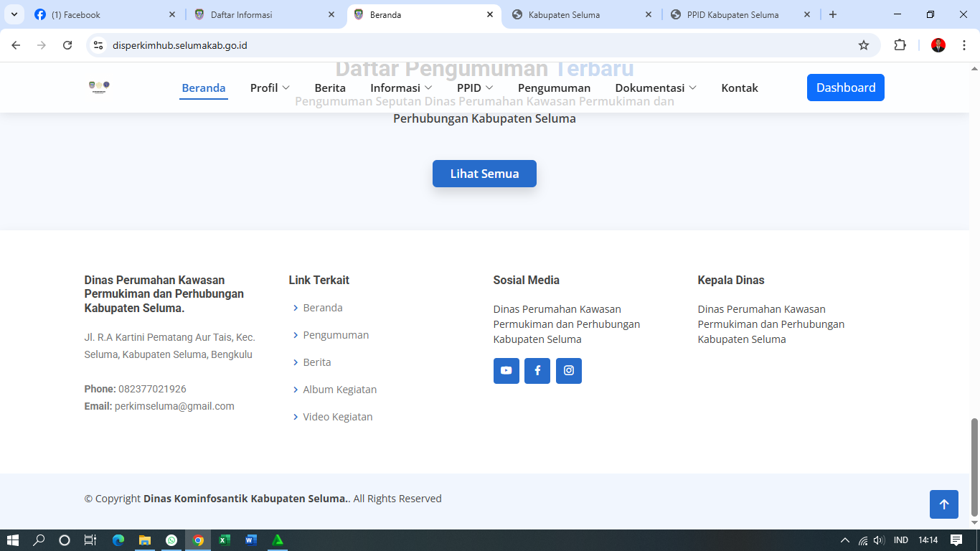Open WhatsApp from the taskbar
The image size is (980, 551).
(x=171, y=540)
